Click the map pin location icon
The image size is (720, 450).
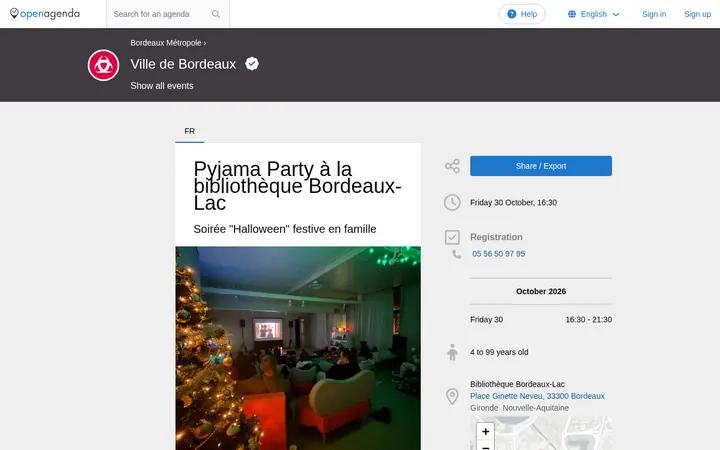pyautogui.click(x=452, y=396)
